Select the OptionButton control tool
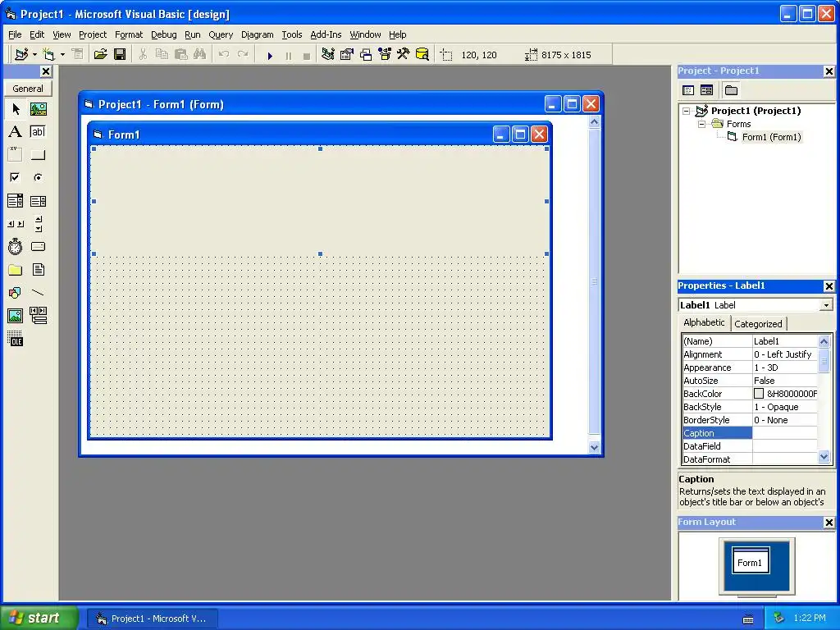 tap(38, 177)
